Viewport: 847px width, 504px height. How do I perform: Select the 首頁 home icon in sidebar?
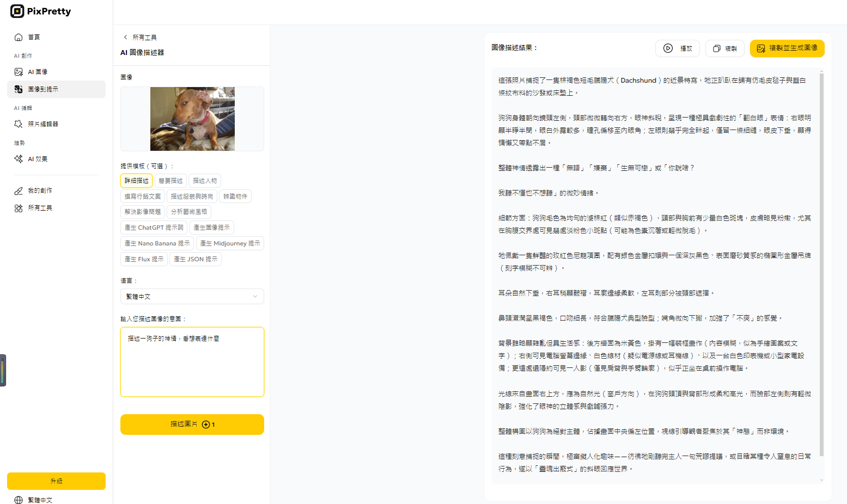(18, 37)
